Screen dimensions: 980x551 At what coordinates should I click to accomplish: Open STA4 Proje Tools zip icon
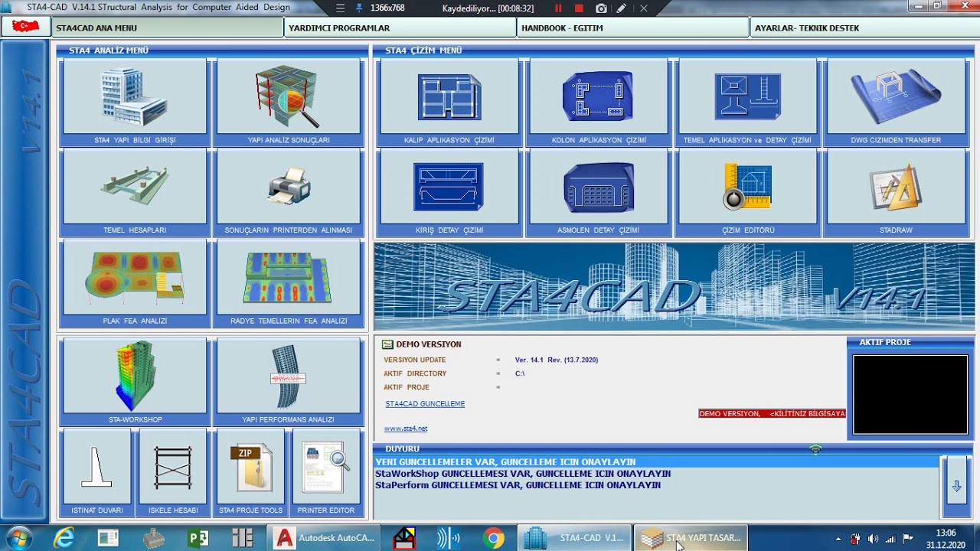[x=250, y=473]
